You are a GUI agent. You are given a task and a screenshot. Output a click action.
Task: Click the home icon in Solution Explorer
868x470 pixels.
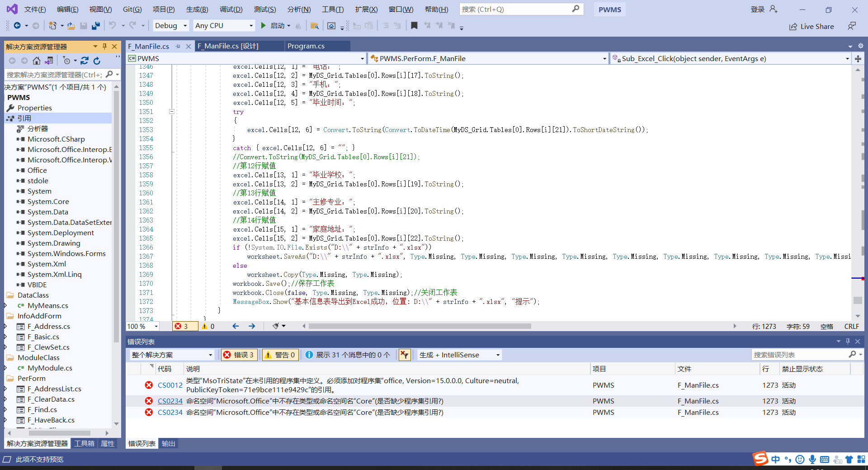(37, 61)
